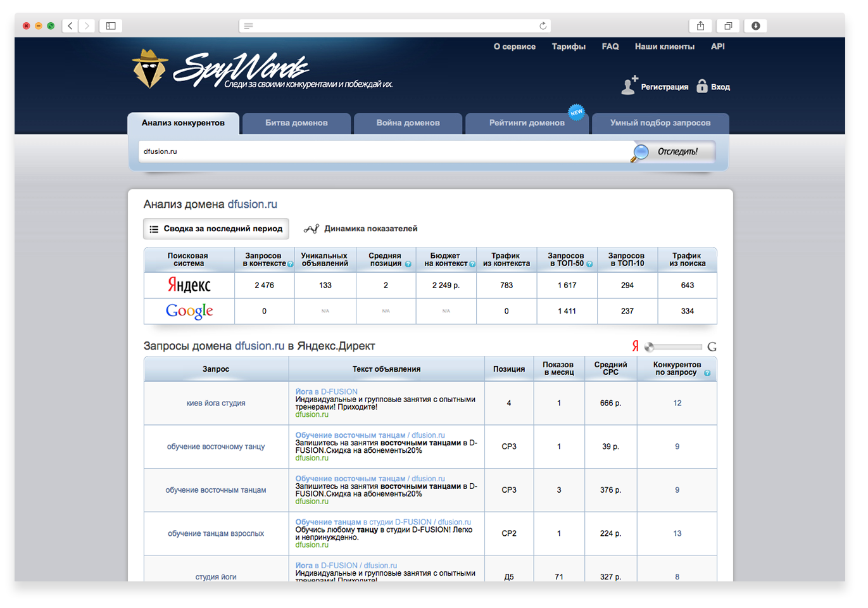Click the magnifying glass search icon

pos(640,152)
